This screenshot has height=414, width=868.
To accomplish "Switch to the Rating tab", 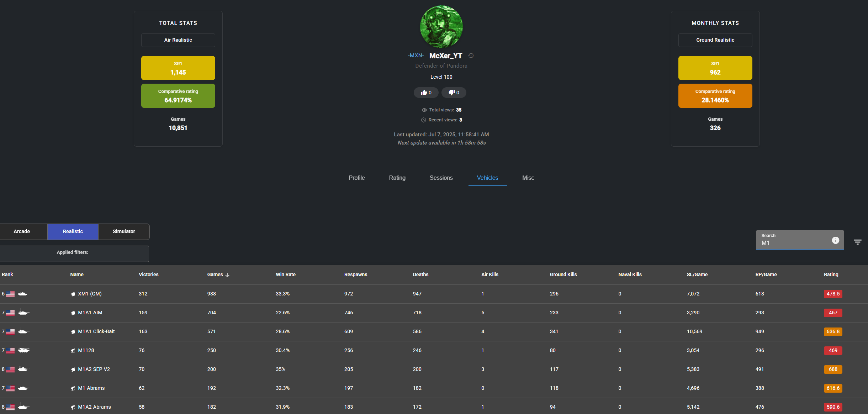I will point(397,178).
